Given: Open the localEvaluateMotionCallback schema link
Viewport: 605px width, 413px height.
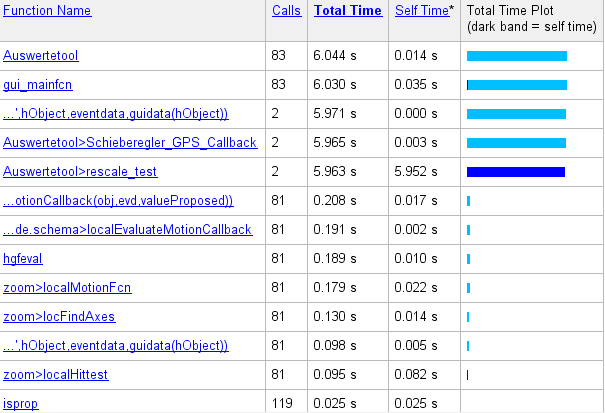Looking at the screenshot, I should 127,230.
